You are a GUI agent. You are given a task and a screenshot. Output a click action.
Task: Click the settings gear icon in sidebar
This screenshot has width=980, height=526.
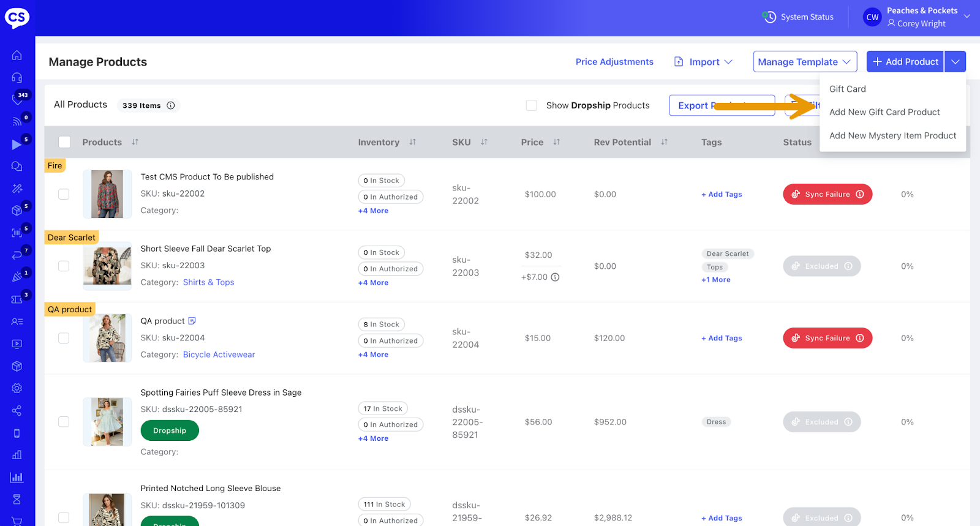tap(17, 388)
